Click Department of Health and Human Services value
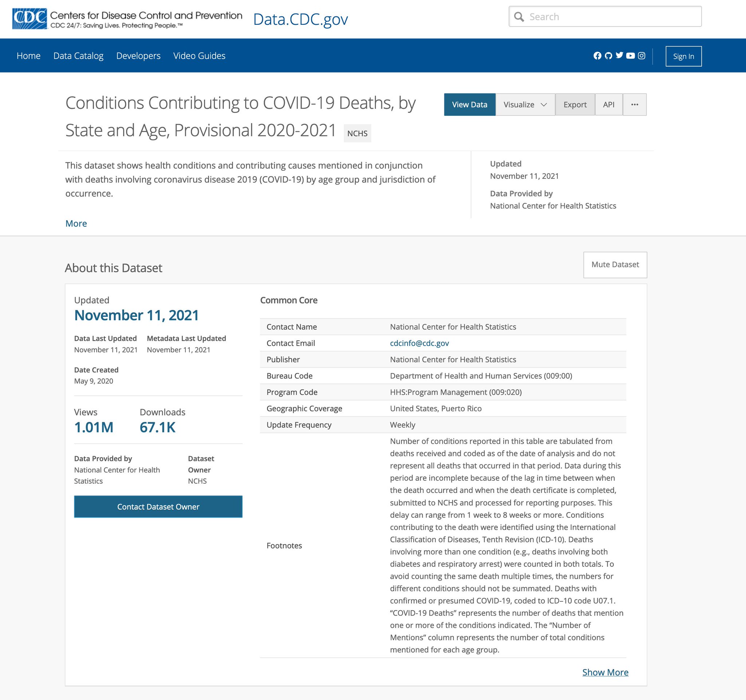 [x=481, y=376]
